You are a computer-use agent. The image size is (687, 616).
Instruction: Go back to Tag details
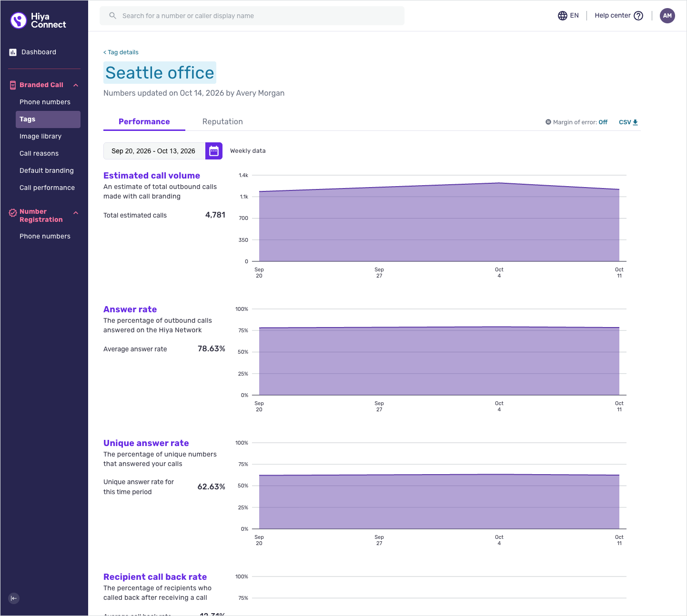[x=121, y=52]
